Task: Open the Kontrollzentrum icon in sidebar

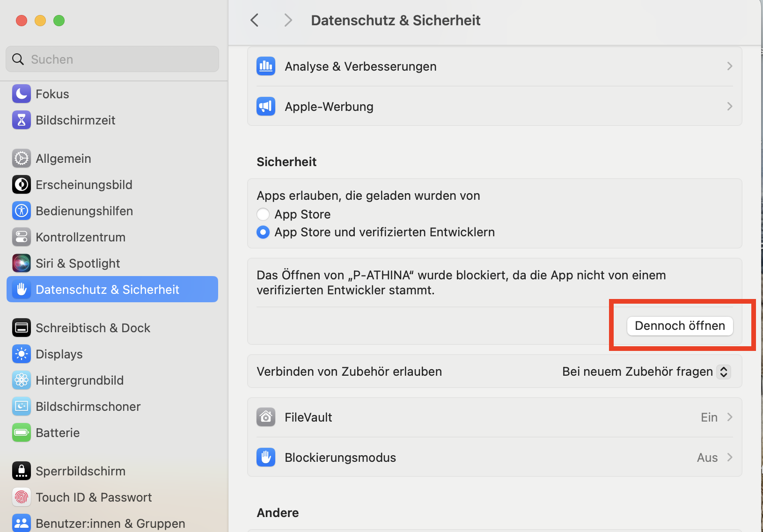Action: [22, 237]
